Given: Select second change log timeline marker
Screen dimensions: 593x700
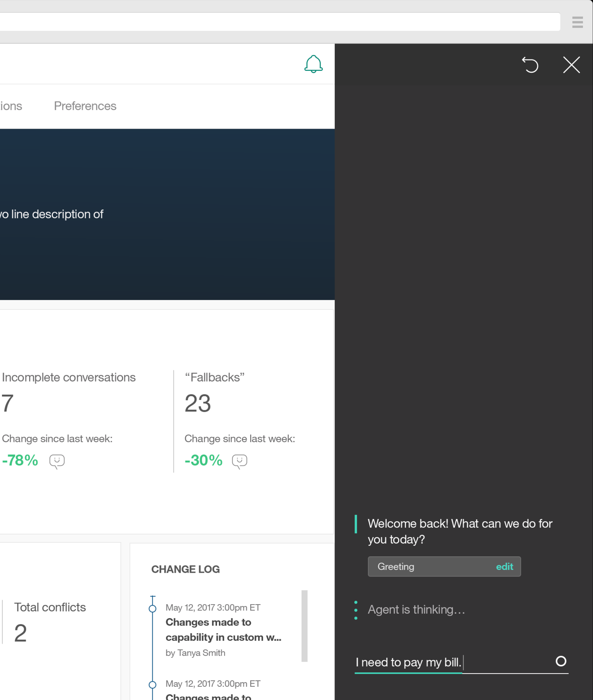Looking at the screenshot, I should point(153,684).
